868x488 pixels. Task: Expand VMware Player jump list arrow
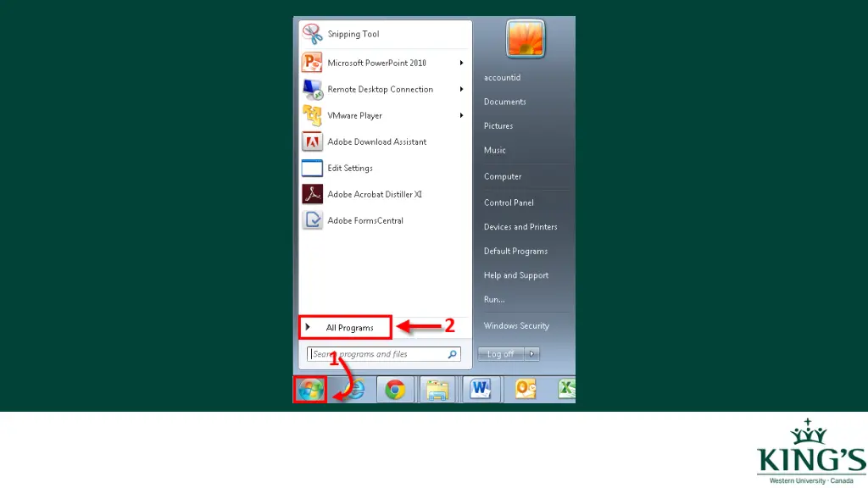(461, 115)
